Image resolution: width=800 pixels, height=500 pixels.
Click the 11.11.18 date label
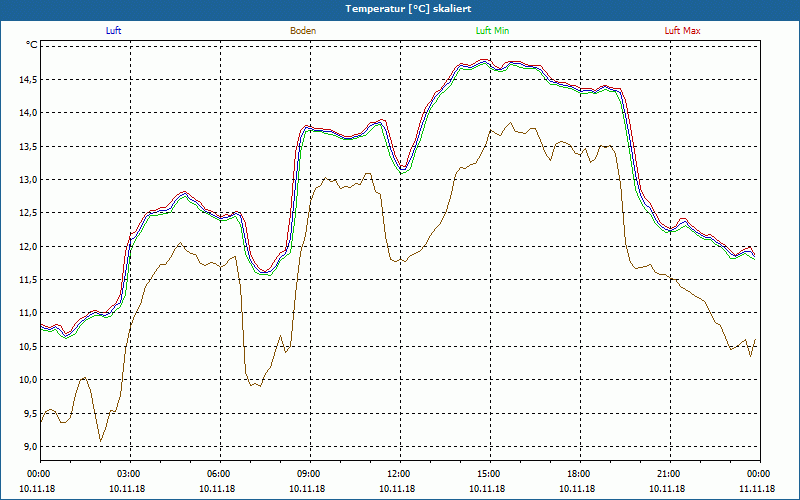[757, 489]
